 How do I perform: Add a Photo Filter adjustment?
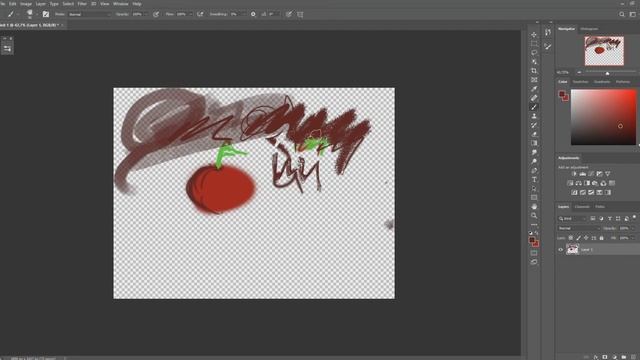coord(595,183)
